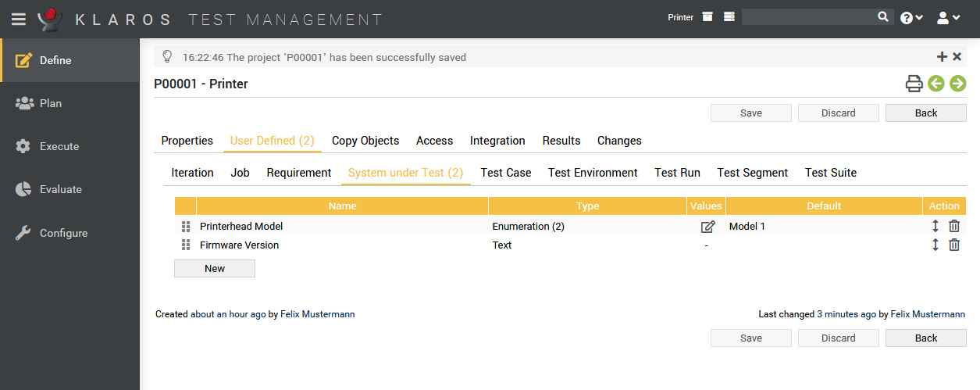This screenshot has height=390, width=980.
Task: Click the lightbulb icon in the log message bar
Action: [166, 56]
